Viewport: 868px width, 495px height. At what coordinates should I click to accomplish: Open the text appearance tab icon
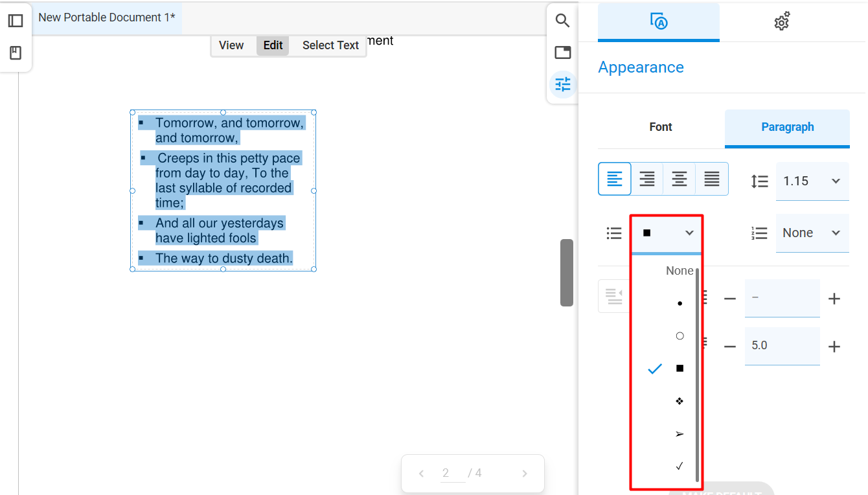[x=659, y=21]
